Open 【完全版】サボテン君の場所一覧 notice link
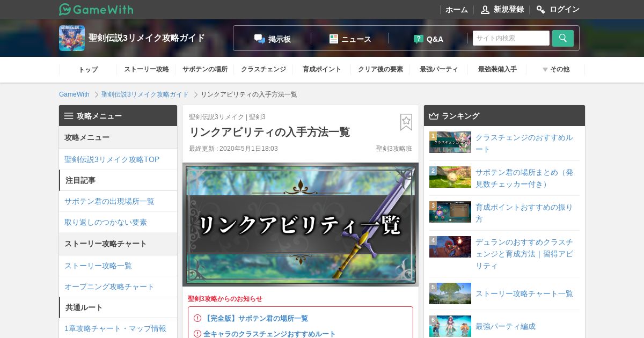 (255, 318)
